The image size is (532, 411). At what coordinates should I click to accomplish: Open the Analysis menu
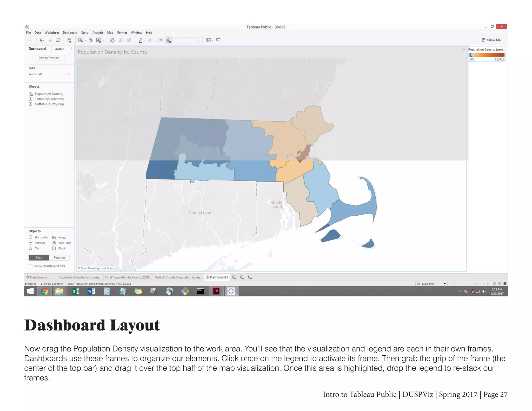98,33
